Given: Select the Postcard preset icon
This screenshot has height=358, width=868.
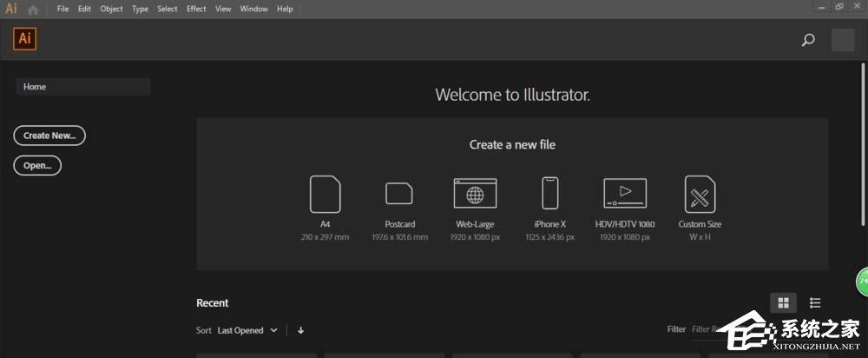Looking at the screenshot, I should [x=399, y=194].
